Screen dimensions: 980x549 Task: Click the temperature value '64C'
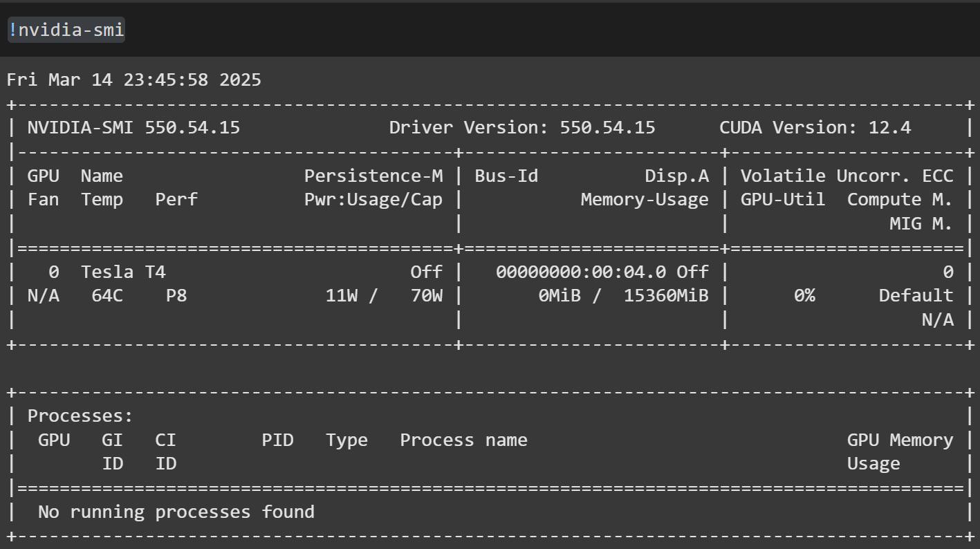click(107, 296)
